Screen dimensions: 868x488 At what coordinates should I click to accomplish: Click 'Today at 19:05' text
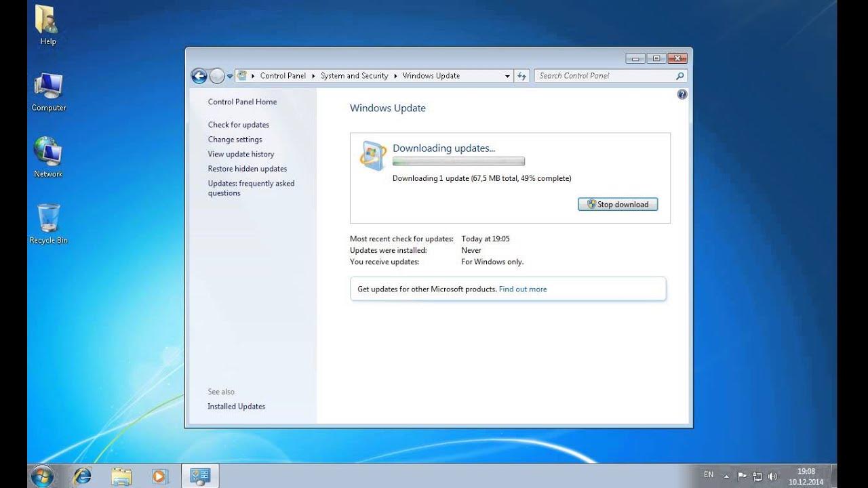point(486,239)
